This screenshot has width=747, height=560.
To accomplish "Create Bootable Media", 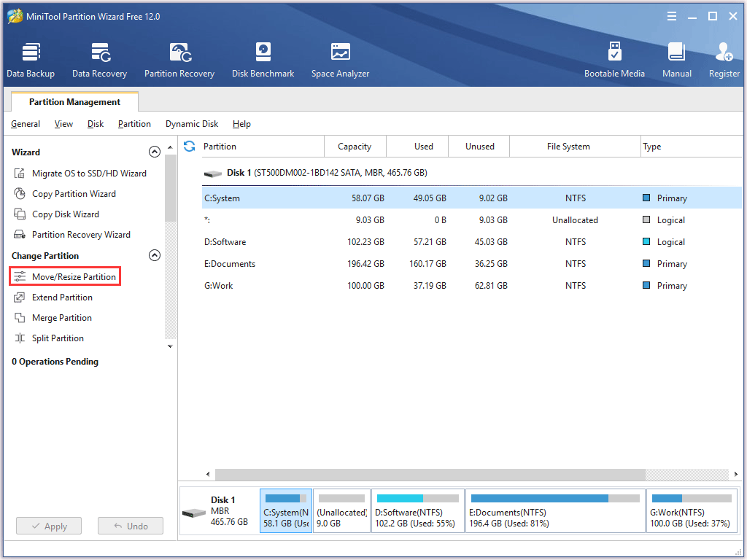I will point(614,60).
